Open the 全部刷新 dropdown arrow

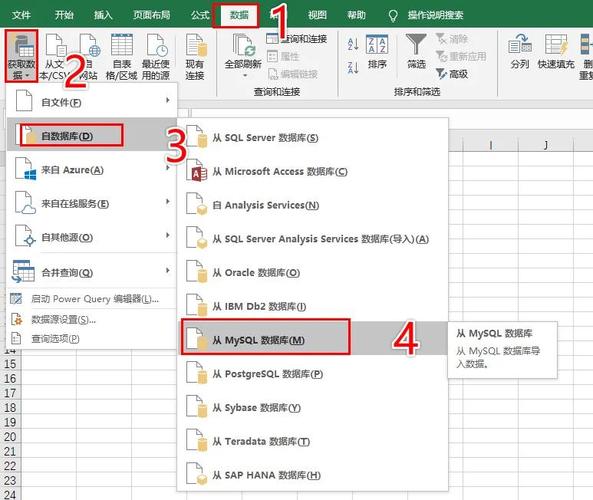coord(245,75)
